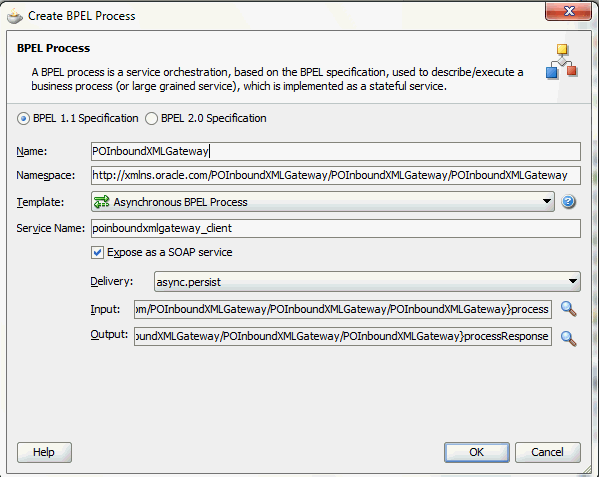Open the Template dropdown arrow
599x477 pixels.
tap(547, 201)
